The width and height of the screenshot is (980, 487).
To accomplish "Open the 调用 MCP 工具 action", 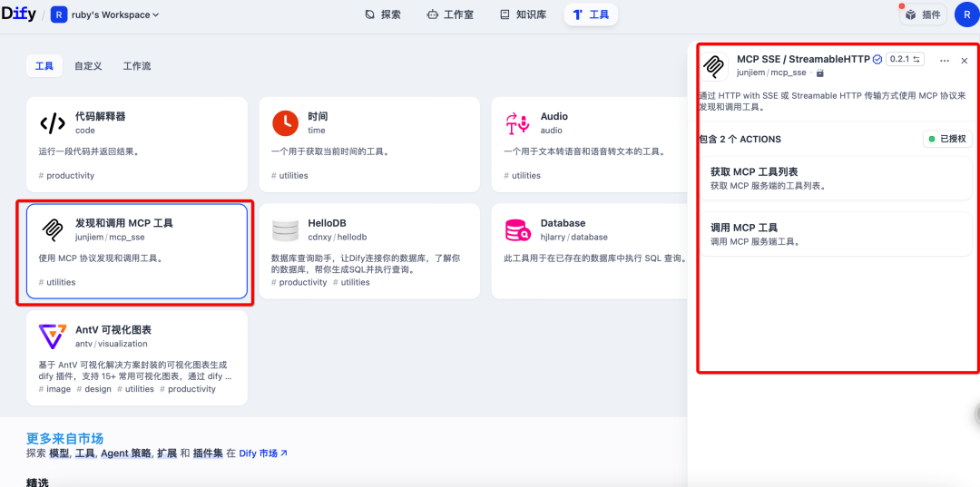I will [x=836, y=233].
